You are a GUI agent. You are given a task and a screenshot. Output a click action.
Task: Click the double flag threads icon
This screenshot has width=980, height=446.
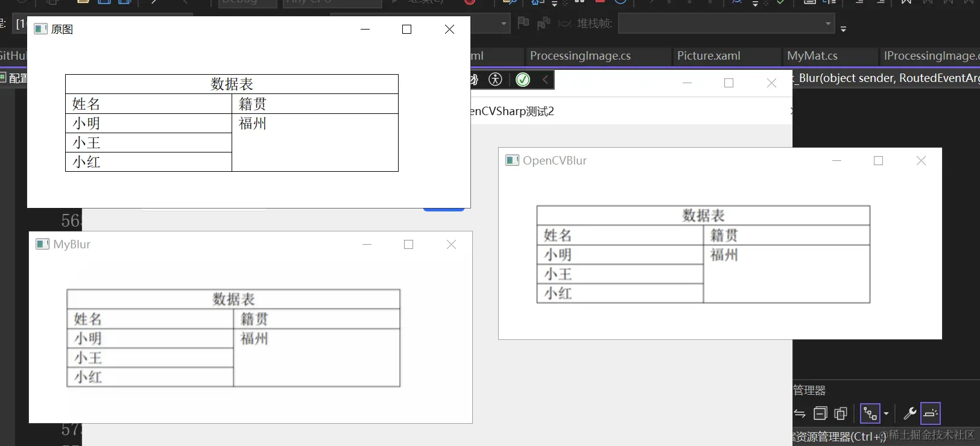[x=543, y=23]
